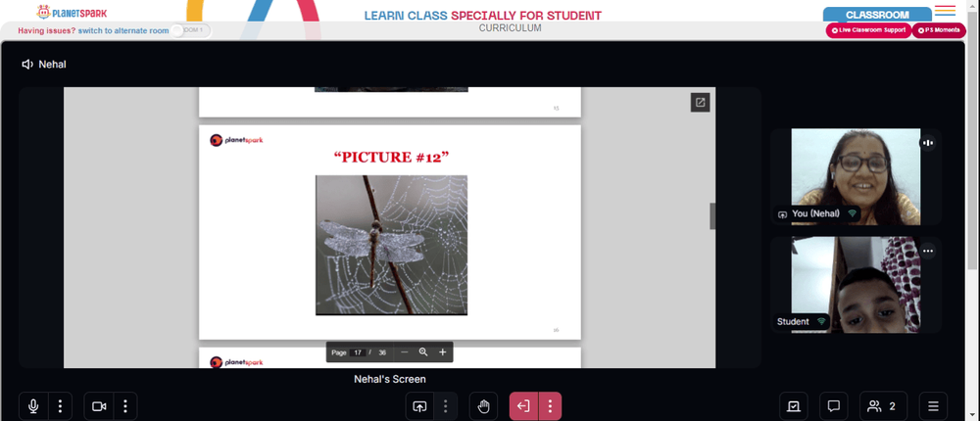Click the planetspark logo on slide

pyautogui.click(x=236, y=140)
